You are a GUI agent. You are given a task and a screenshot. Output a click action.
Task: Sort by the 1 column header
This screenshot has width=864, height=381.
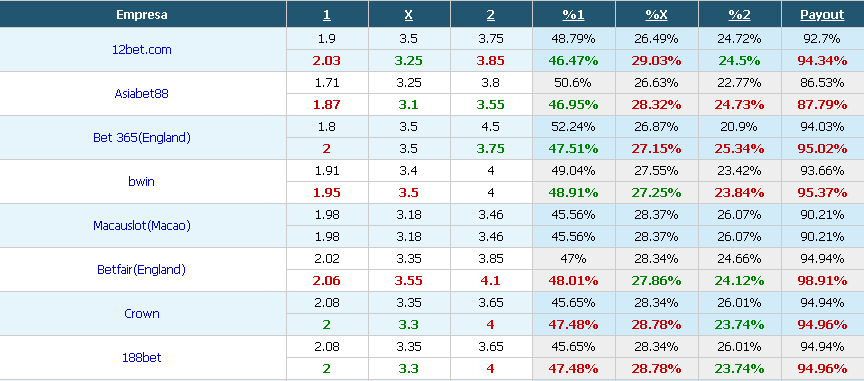(x=327, y=15)
